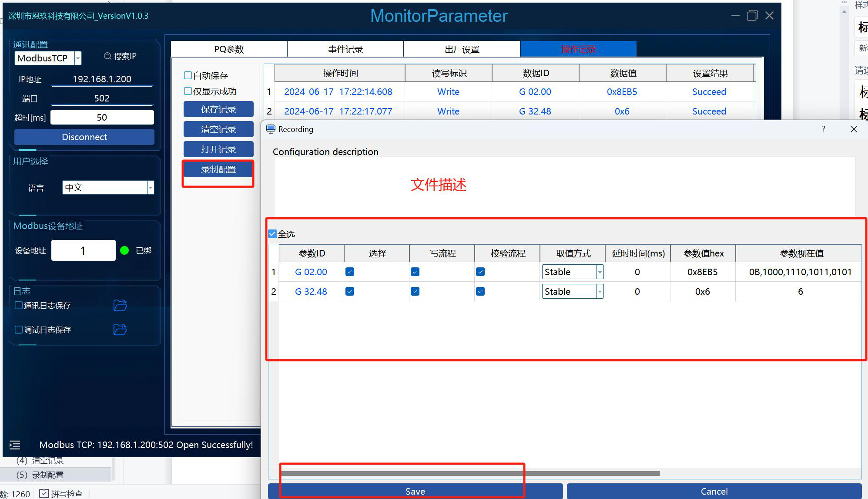Screen dimensions: 868x499
Task: Click the horizontal scrollbar in the Recording table
Action: pos(470,473)
